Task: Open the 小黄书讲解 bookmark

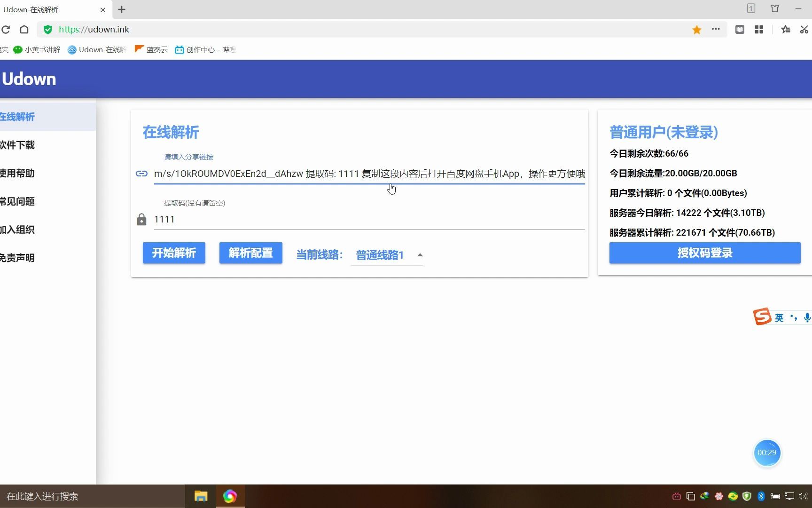Action: 37,49
